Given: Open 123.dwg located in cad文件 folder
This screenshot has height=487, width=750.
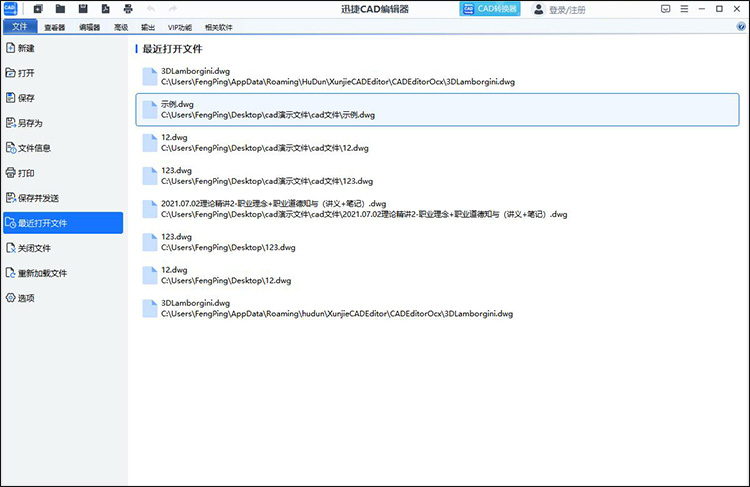Looking at the screenshot, I should point(437,176).
